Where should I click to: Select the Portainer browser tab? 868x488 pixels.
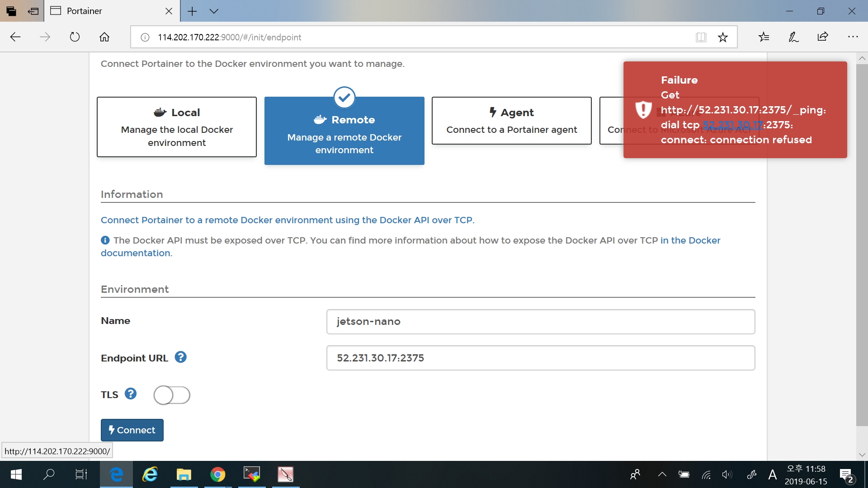112,11
